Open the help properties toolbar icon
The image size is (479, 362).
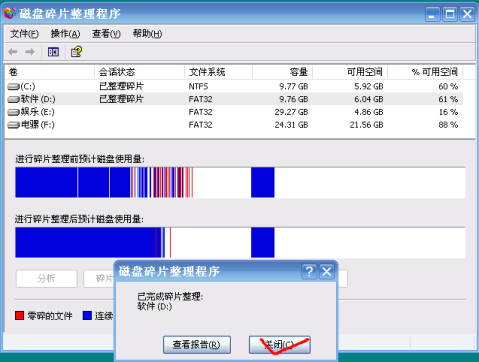76,52
